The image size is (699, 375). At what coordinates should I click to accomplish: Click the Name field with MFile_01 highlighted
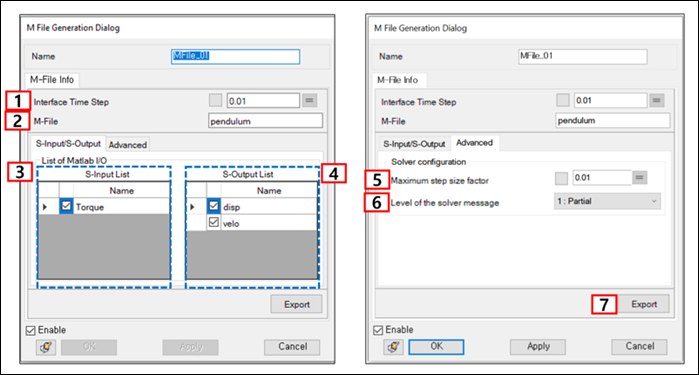click(235, 56)
